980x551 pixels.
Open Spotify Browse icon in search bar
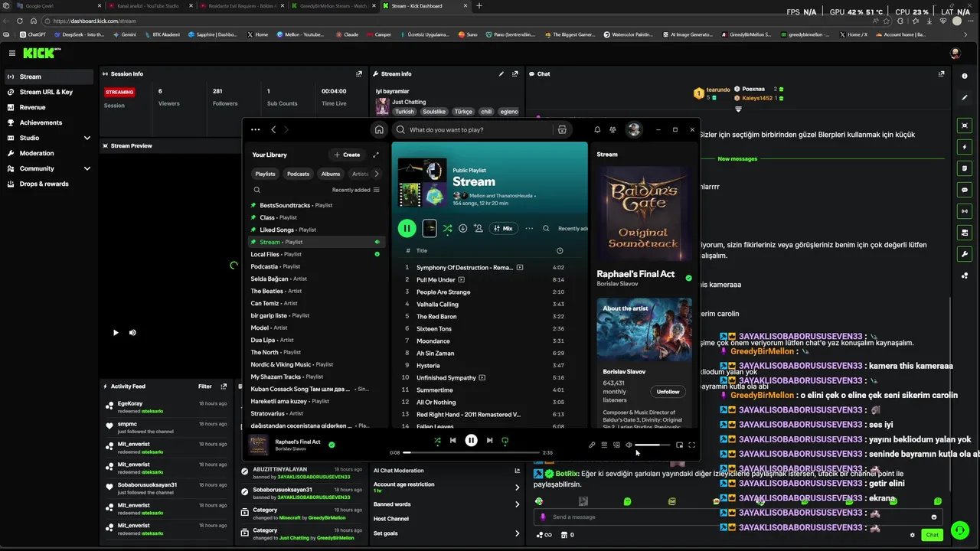point(562,129)
